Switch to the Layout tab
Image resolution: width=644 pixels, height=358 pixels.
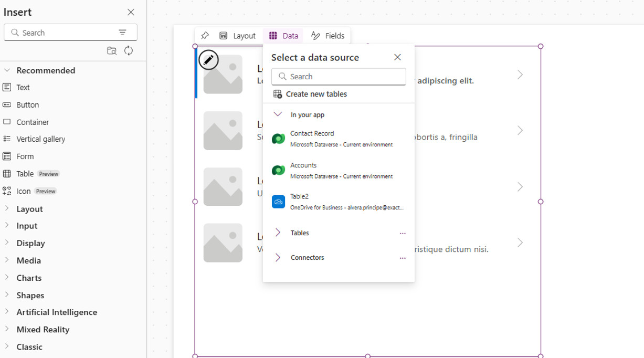[x=238, y=35]
